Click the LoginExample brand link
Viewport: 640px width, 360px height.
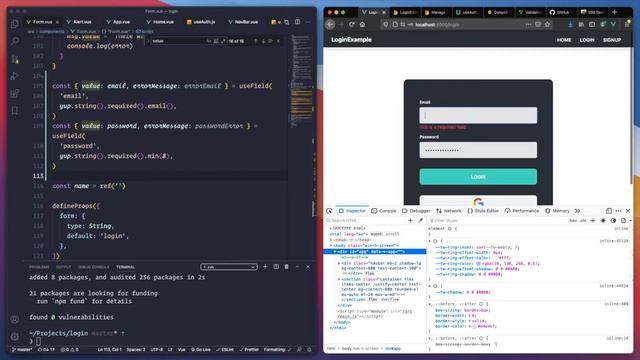click(x=351, y=40)
